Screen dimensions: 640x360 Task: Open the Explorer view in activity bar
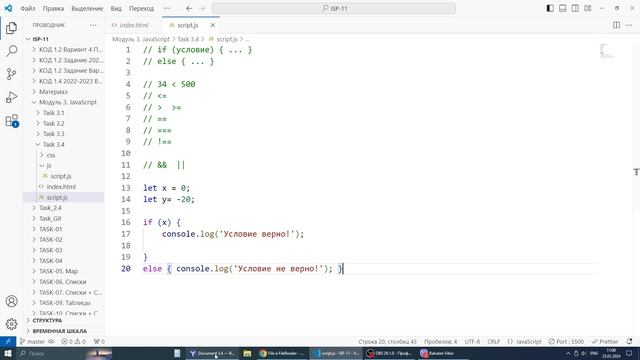coord(11,28)
